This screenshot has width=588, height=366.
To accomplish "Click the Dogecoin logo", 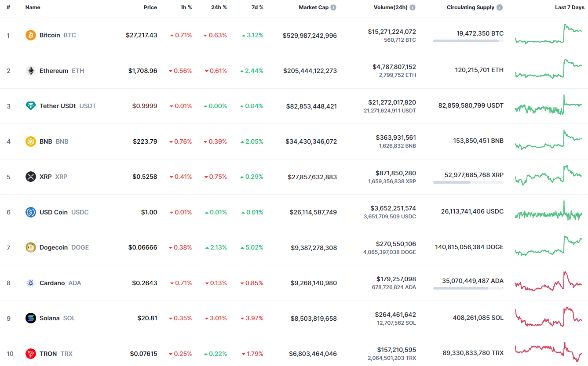I will pos(30,247).
